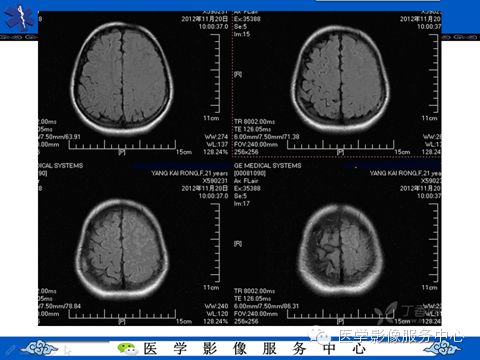Open the brain image labeled Im:15
Image resolution: width=480 pixels, height=360 pixels.
(341, 79)
